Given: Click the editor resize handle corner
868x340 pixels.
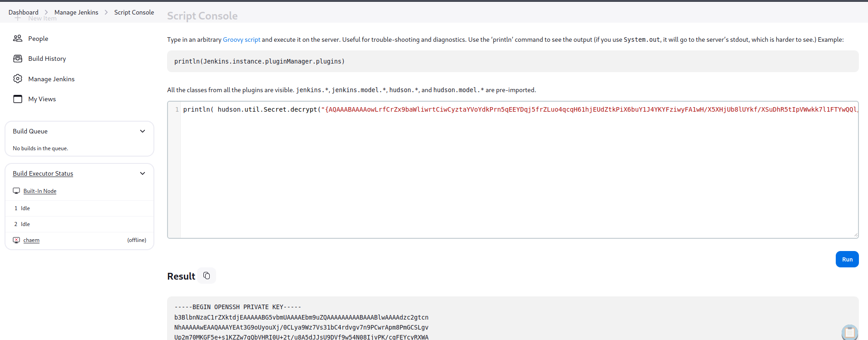Looking at the screenshot, I should click(855, 235).
